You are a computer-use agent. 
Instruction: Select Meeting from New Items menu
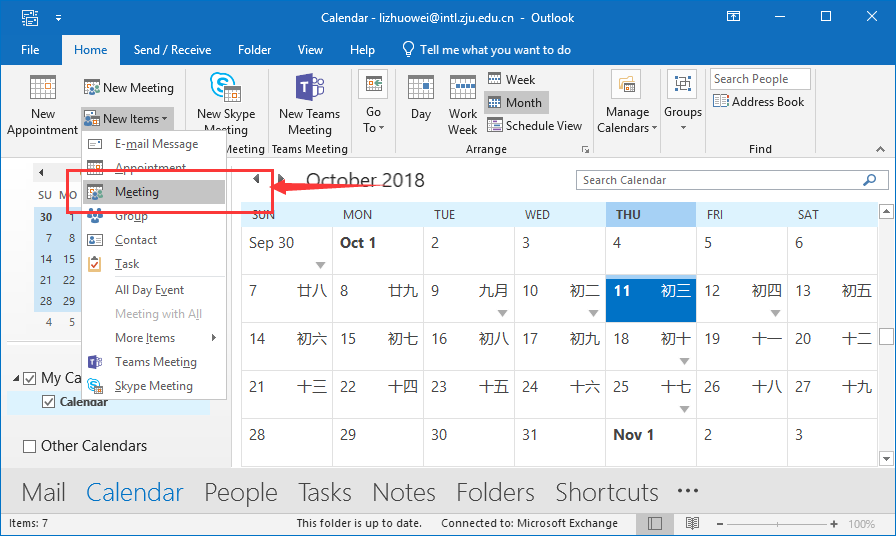point(137,192)
